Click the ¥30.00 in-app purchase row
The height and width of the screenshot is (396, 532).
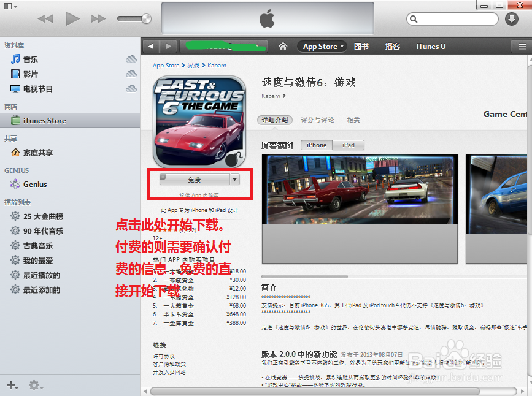[199, 280]
